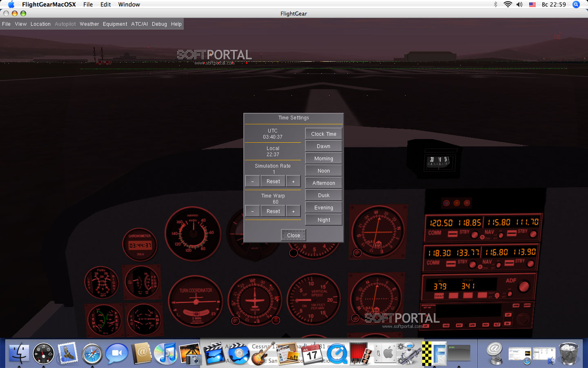Open the US flag input menu
Screen dimensions: 588x368
[532, 4]
